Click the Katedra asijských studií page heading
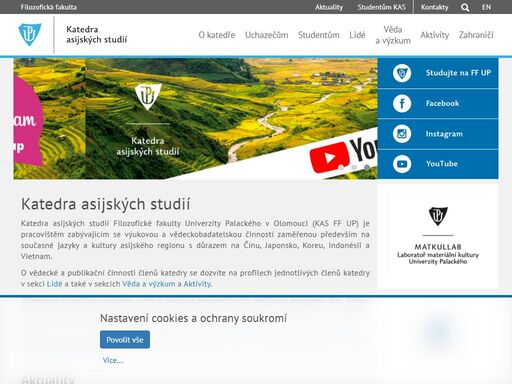512x384 pixels. 105,204
